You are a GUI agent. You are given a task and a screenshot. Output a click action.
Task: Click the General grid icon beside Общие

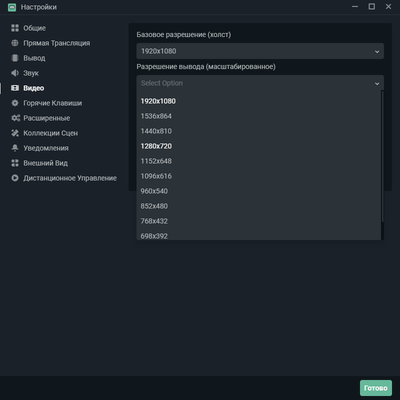[x=15, y=28]
